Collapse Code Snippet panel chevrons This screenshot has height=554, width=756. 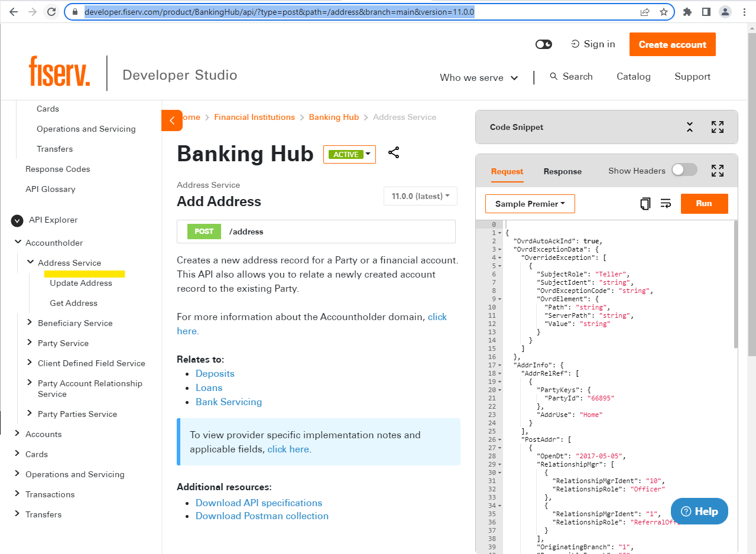tap(690, 127)
